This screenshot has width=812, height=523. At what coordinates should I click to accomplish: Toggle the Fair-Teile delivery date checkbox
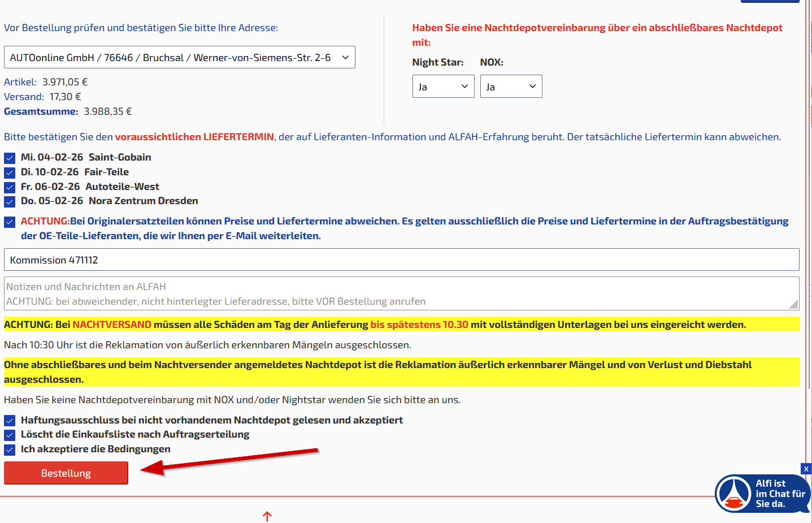click(x=10, y=172)
